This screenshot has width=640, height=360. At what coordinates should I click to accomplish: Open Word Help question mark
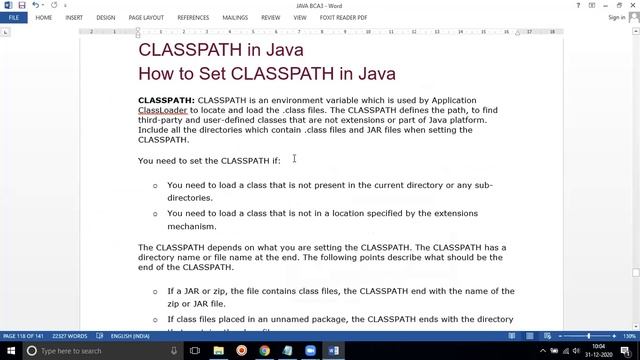(x=578, y=5)
